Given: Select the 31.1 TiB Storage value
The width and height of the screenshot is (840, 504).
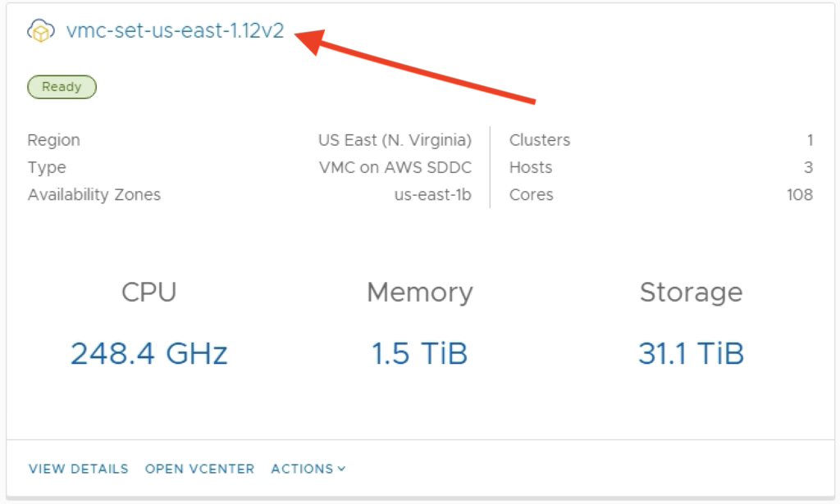Looking at the screenshot, I should (x=691, y=353).
